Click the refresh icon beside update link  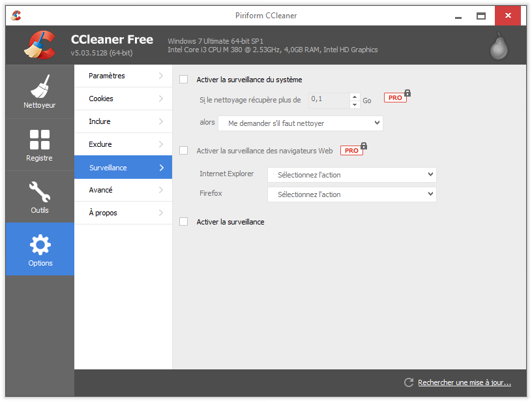click(x=409, y=382)
